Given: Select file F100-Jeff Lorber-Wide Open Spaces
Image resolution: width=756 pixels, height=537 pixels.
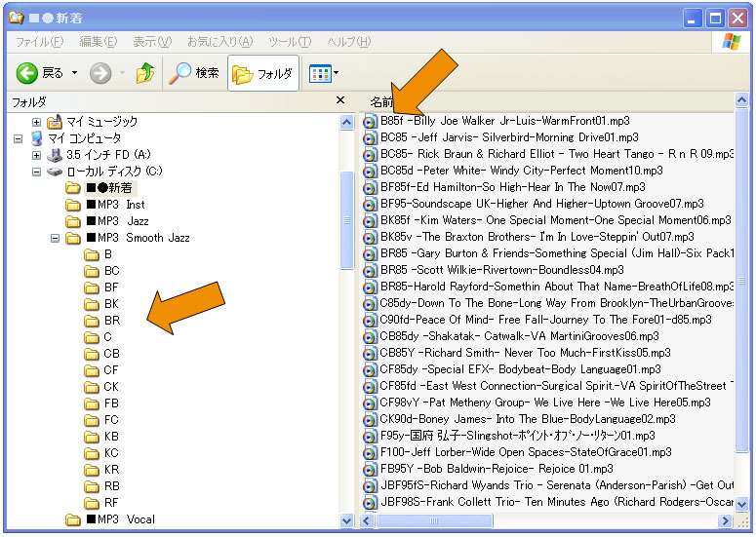Looking at the screenshot, I should [526, 452].
